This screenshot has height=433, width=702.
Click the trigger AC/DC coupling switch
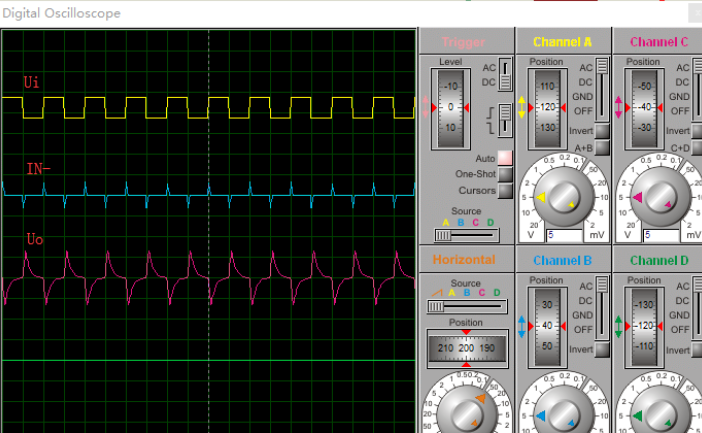click(x=506, y=75)
